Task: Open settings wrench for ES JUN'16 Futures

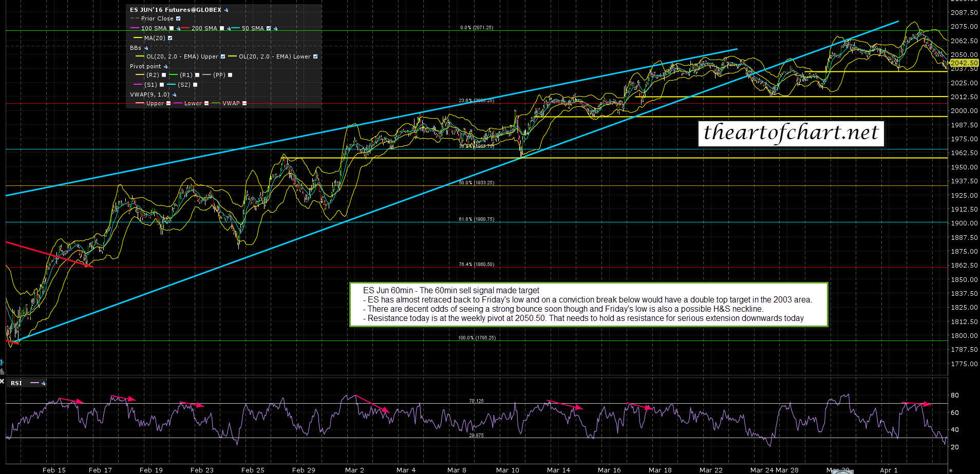Action: tap(227, 10)
